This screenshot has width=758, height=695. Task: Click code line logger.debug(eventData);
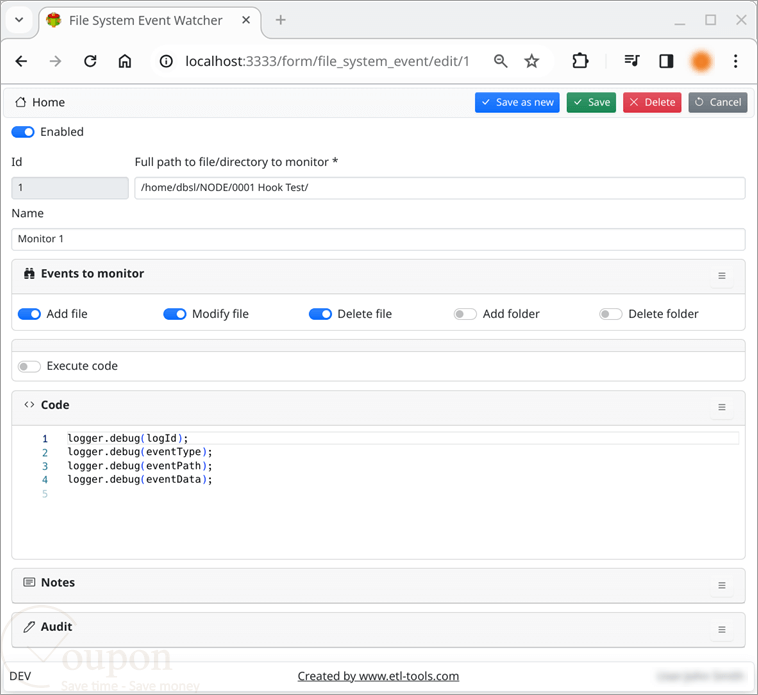click(140, 479)
